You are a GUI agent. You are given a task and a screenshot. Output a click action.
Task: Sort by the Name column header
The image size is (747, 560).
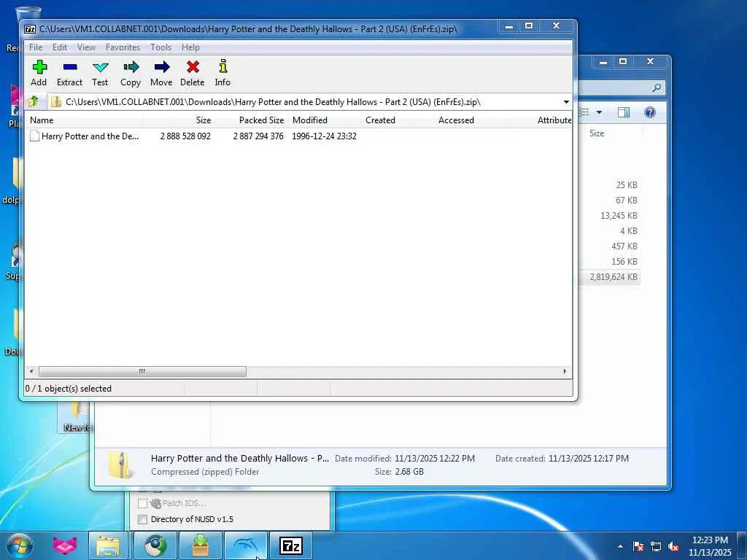[x=84, y=120]
